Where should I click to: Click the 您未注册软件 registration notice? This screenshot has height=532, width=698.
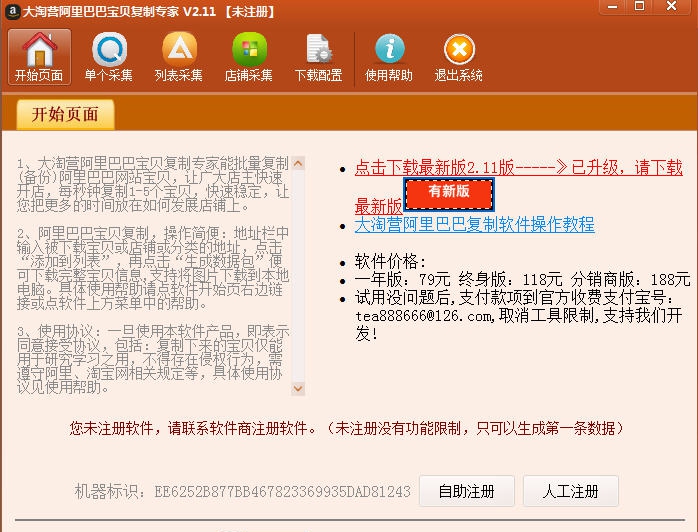(346, 428)
